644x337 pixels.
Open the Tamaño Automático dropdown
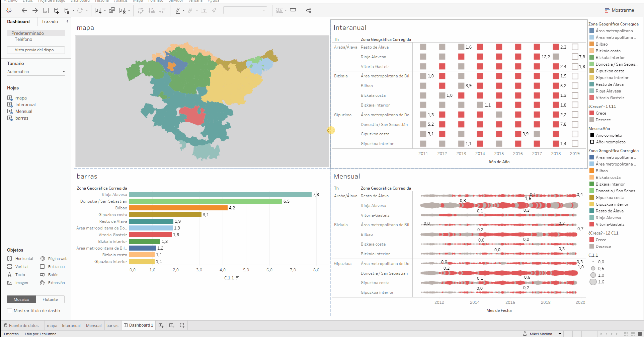(36, 72)
